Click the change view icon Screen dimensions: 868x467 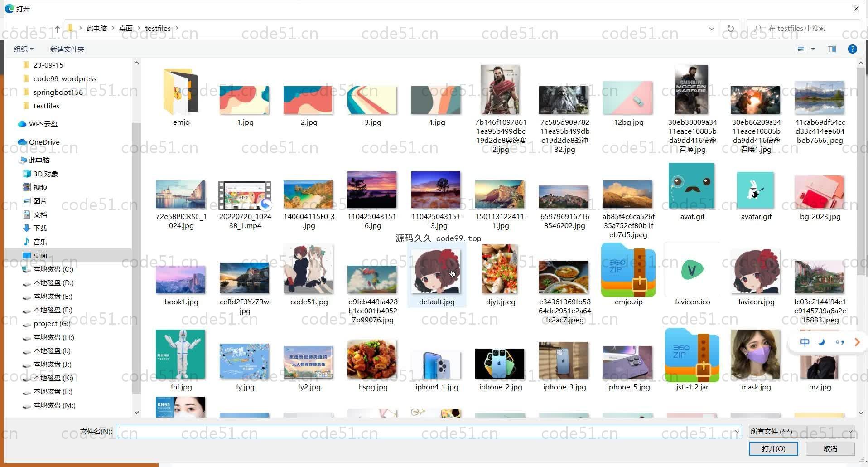click(801, 49)
